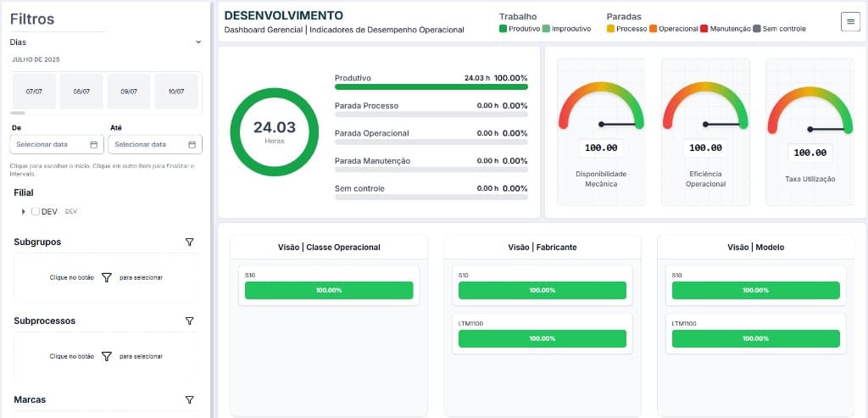The width and height of the screenshot is (868, 418).
Task: Click the calendar icon in Até field
Action: point(192,144)
